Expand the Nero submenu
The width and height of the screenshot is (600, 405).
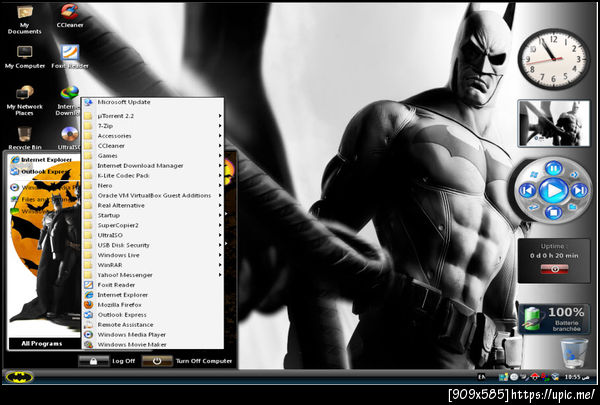click(x=153, y=185)
